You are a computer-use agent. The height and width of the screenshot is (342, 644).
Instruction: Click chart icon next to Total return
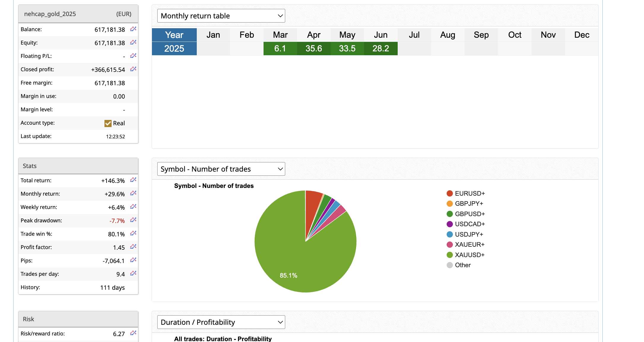(133, 180)
